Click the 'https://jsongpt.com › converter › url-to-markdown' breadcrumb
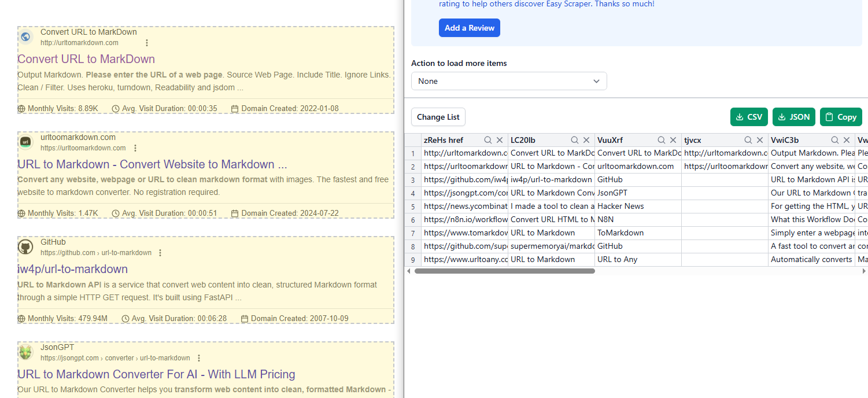 115,358
